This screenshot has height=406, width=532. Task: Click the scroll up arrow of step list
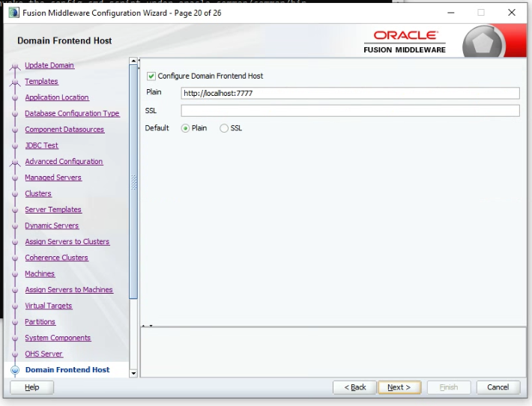(133, 61)
